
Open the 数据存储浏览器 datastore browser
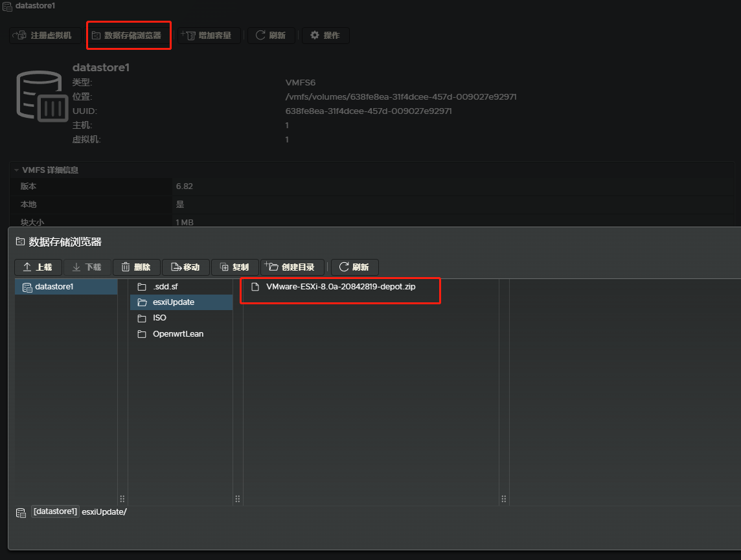coord(128,36)
